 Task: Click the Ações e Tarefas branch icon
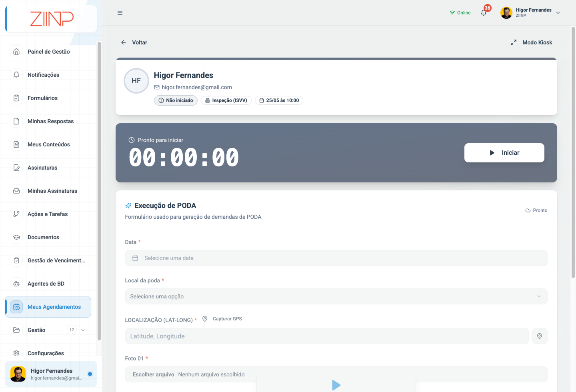point(16,214)
